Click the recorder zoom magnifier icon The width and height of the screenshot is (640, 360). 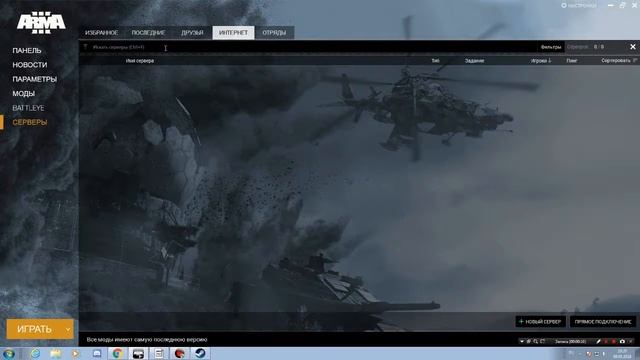536,341
